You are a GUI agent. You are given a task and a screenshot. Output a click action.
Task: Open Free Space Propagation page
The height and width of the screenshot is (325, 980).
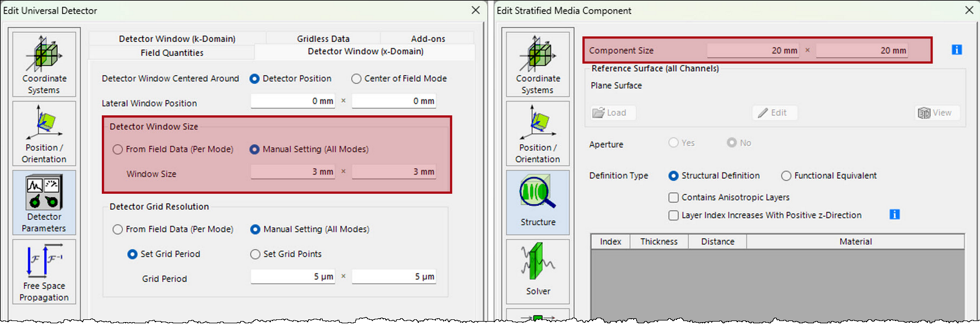point(44,271)
